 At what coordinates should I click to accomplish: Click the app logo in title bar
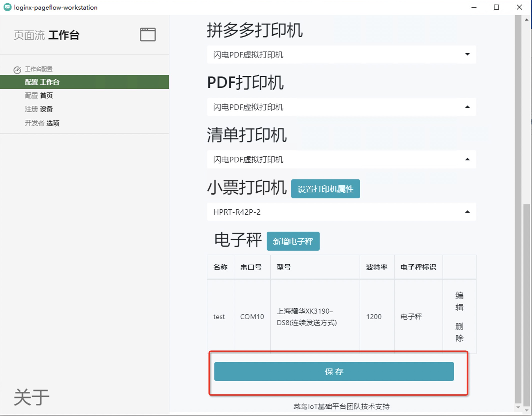(7, 7)
